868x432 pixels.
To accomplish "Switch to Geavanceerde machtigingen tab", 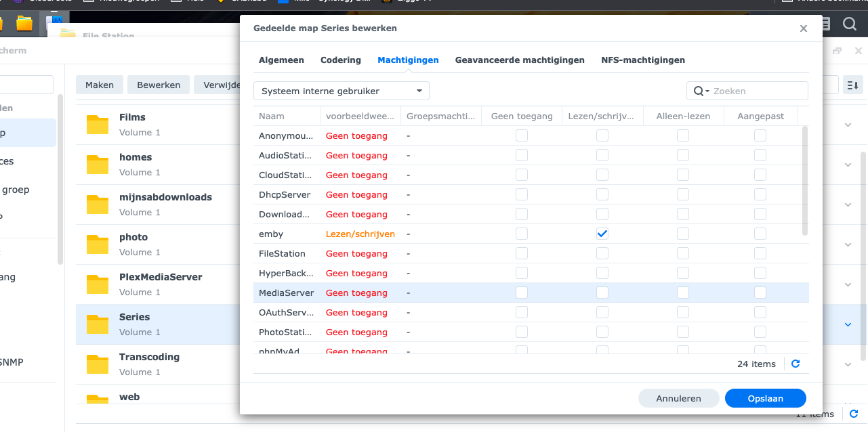I will coord(520,60).
